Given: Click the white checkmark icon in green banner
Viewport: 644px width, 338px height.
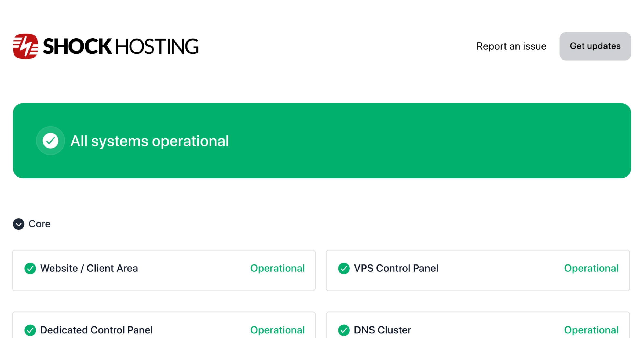Looking at the screenshot, I should [x=50, y=141].
